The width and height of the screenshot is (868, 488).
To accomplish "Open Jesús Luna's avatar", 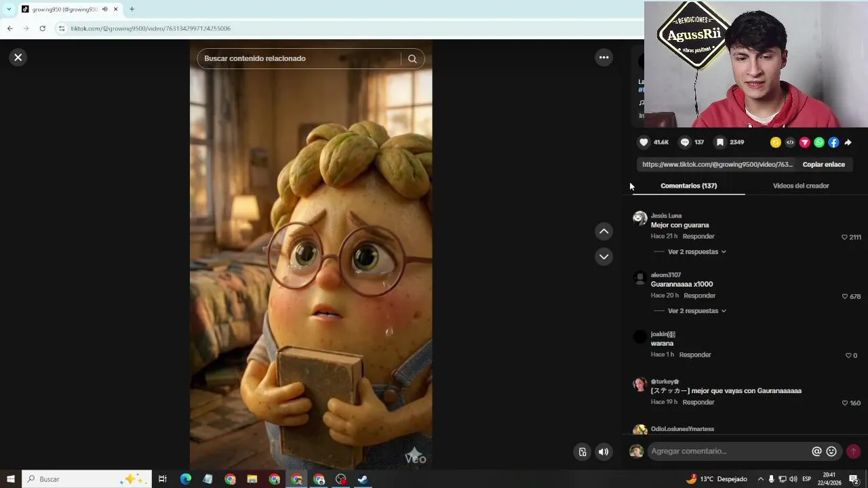I will click(639, 218).
